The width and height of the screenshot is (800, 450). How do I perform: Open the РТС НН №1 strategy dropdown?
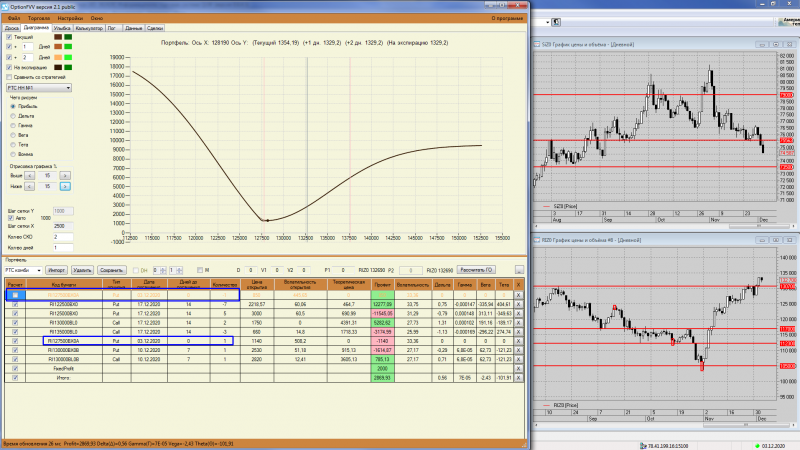39,88
